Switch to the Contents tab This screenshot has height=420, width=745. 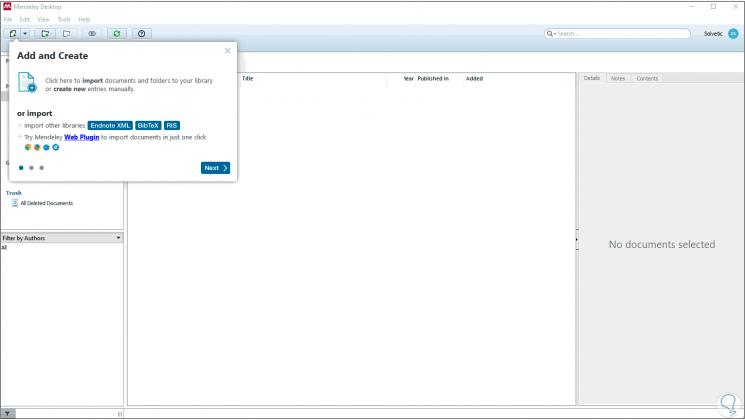coord(647,78)
